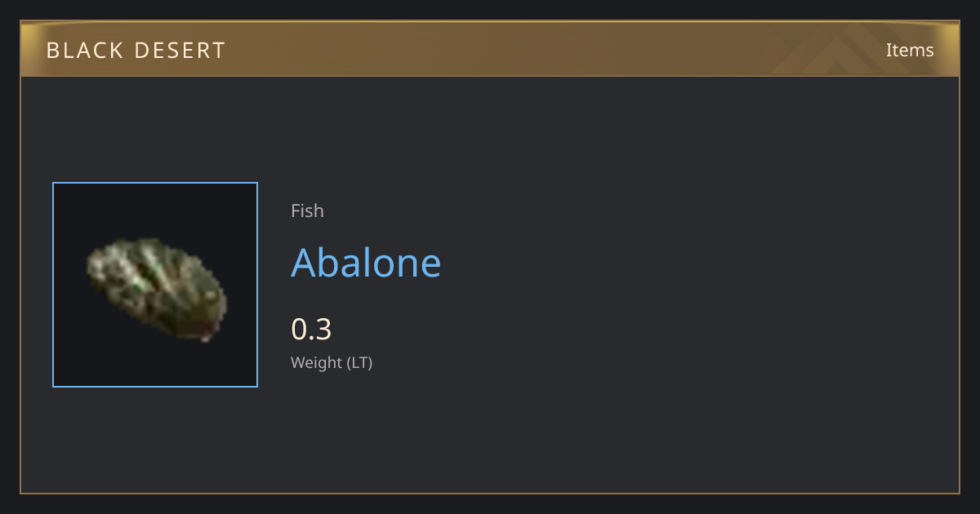Click the dark empty space above the Fish label
Viewport: 980px width, 514px height.
pos(490,139)
